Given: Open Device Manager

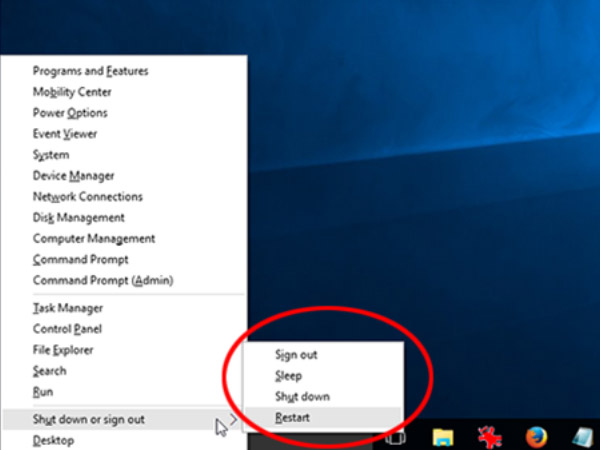Looking at the screenshot, I should (x=73, y=176).
